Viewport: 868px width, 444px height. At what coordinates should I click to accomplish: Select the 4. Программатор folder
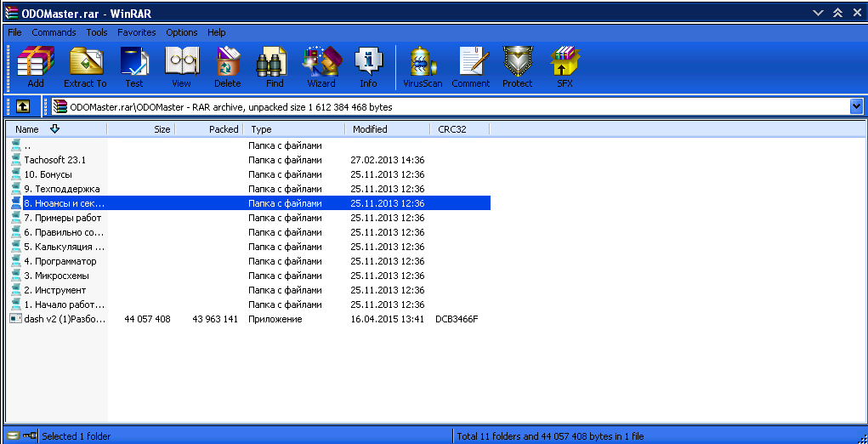[x=60, y=261]
